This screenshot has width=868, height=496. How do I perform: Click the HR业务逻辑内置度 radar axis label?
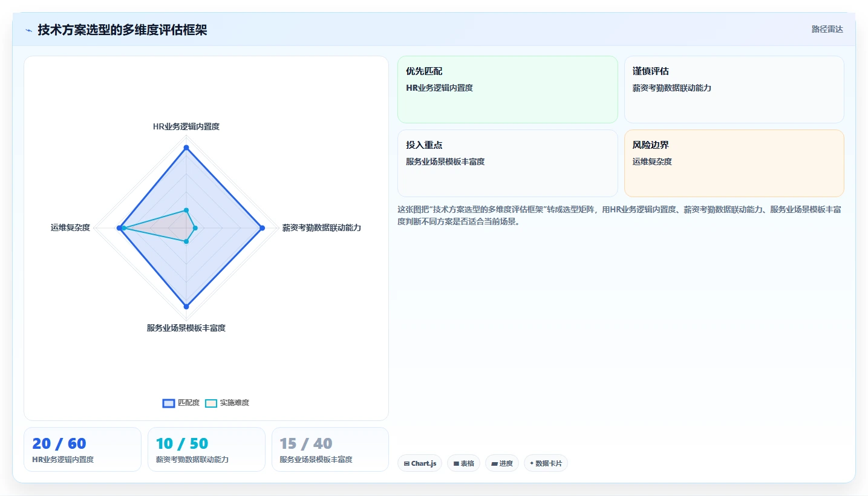click(186, 126)
